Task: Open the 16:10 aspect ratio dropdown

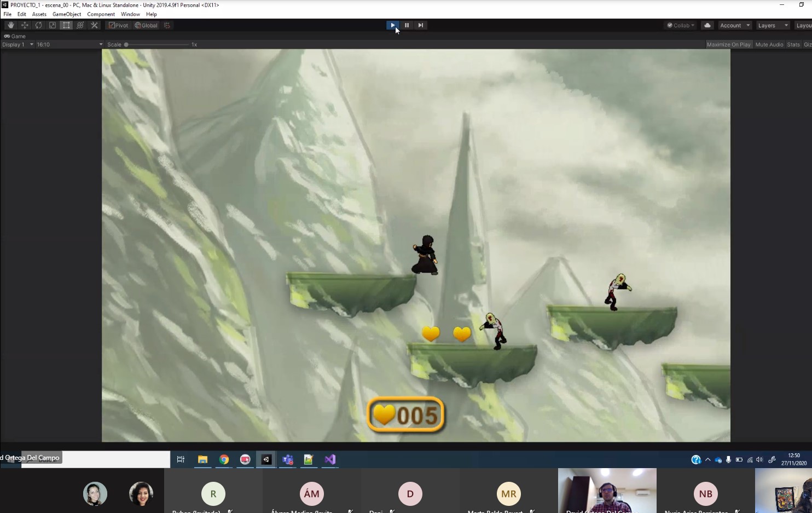Action: (69, 44)
